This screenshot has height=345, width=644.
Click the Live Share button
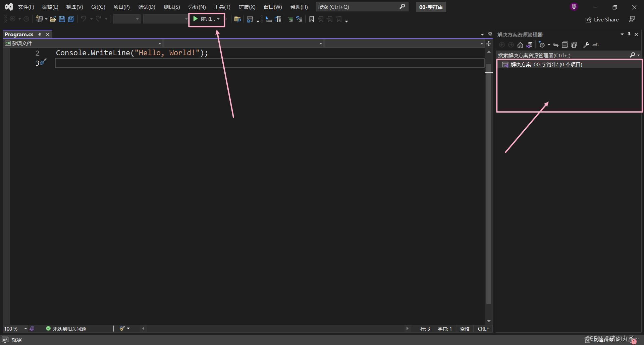tap(602, 19)
